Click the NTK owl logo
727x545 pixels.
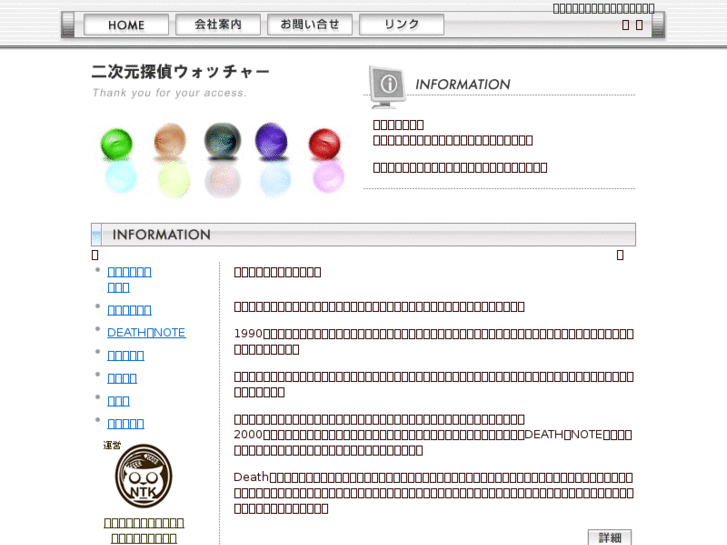point(143,476)
